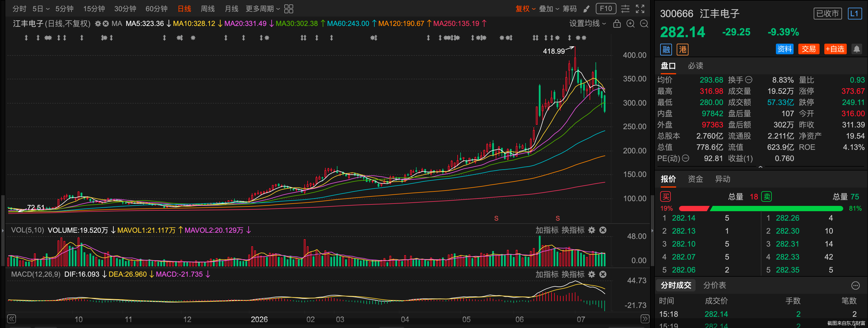868x328 pixels.
Task: Select the brush drawing tool
Action: tap(587, 9)
